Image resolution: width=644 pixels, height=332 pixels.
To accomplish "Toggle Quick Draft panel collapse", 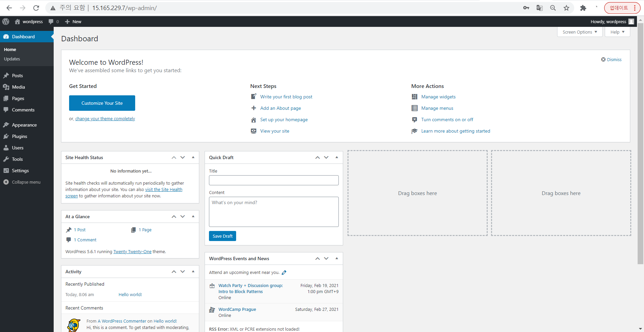I will (x=337, y=157).
